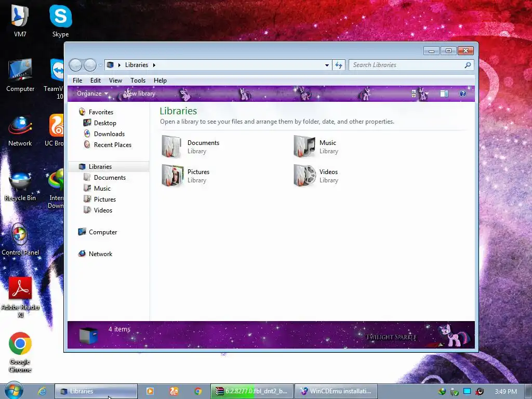Open the Pictures library icon
The width and height of the screenshot is (532, 399).
[x=172, y=176]
